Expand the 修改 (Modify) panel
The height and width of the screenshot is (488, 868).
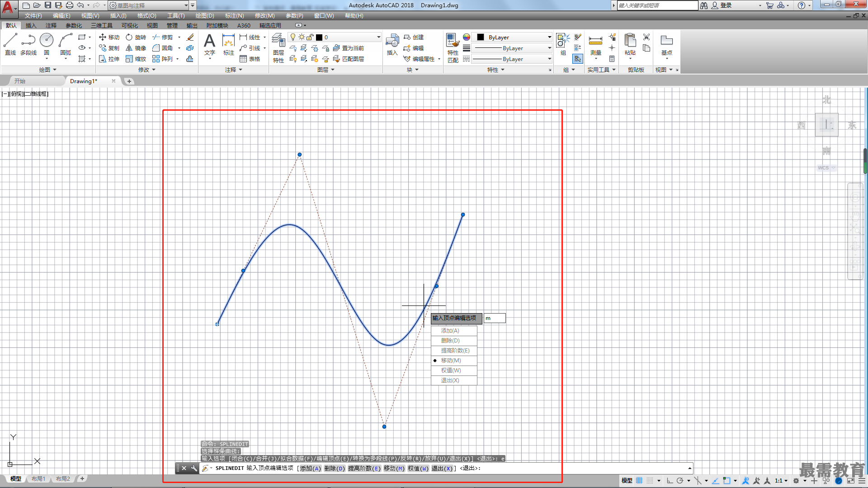coord(147,70)
